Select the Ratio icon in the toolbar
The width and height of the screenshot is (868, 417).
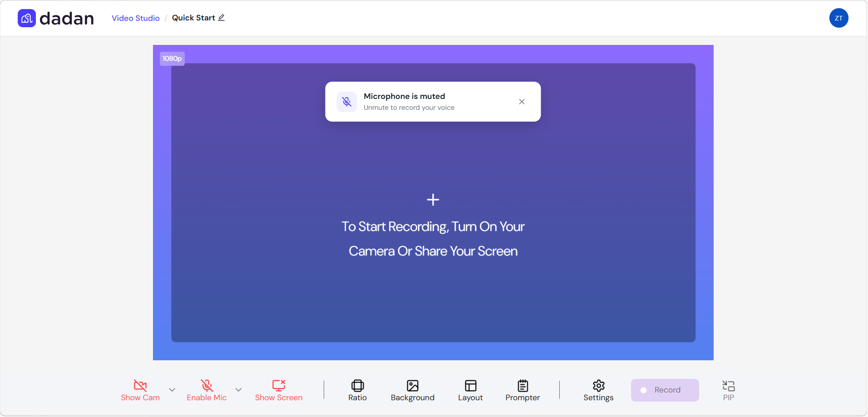coord(357,389)
